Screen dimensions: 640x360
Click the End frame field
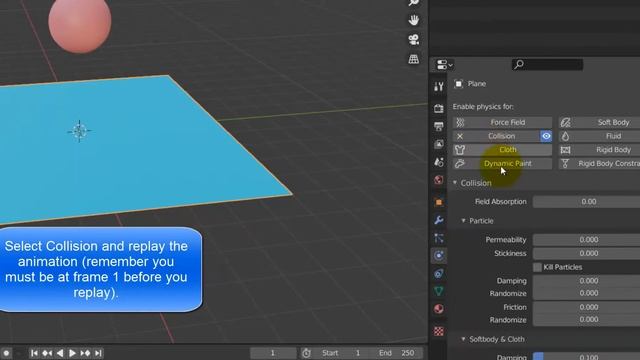[x=397, y=353]
